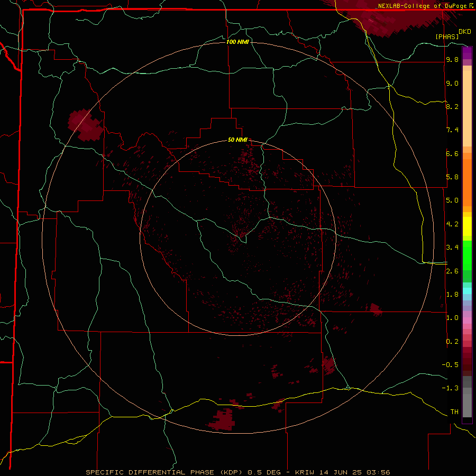Click the 2.6 scale value

(x=452, y=271)
